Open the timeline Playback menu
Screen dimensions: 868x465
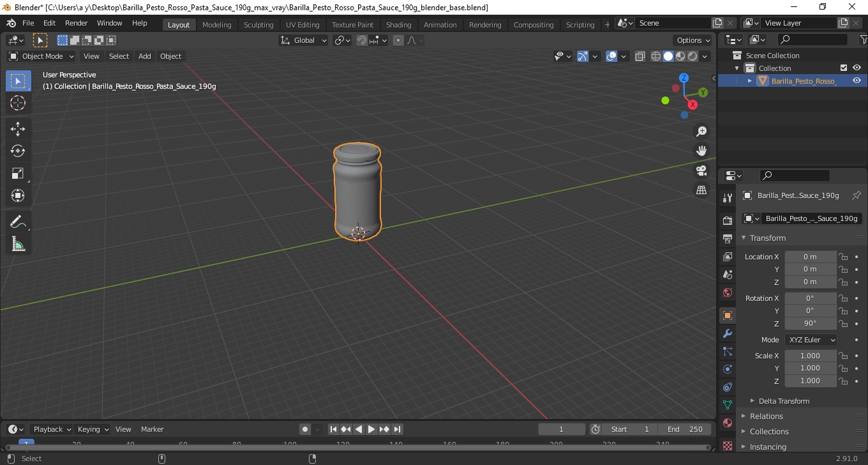(x=51, y=429)
